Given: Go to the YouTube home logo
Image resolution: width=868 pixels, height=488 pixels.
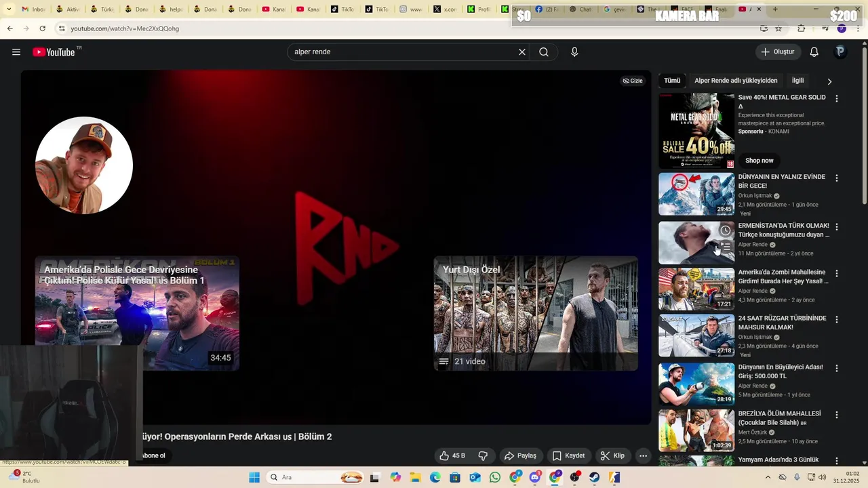Looking at the screenshot, I should (x=54, y=52).
